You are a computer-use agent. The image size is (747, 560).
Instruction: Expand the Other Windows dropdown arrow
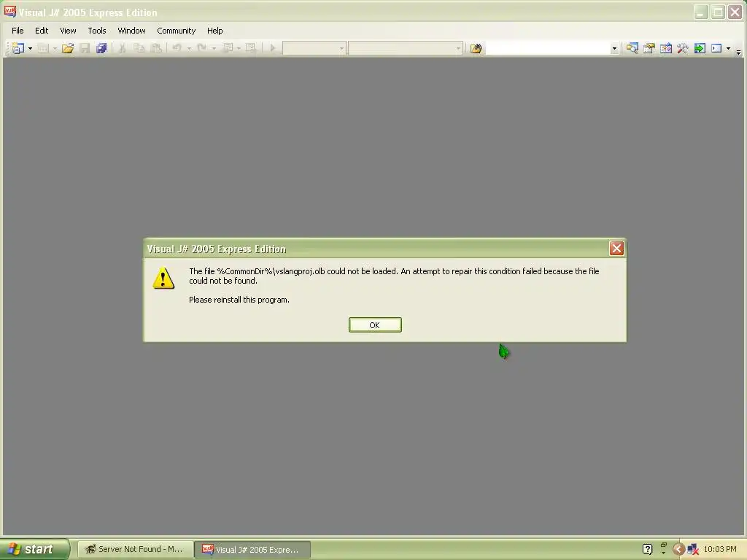click(729, 48)
